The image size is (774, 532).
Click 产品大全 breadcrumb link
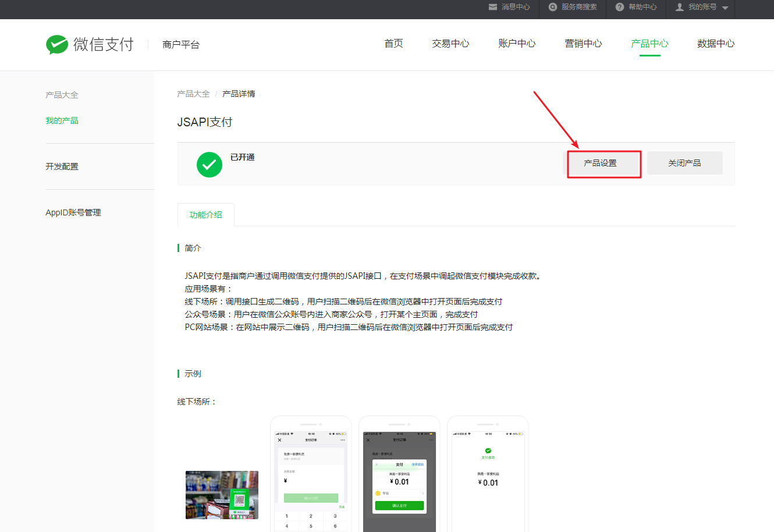coord(193,94)
